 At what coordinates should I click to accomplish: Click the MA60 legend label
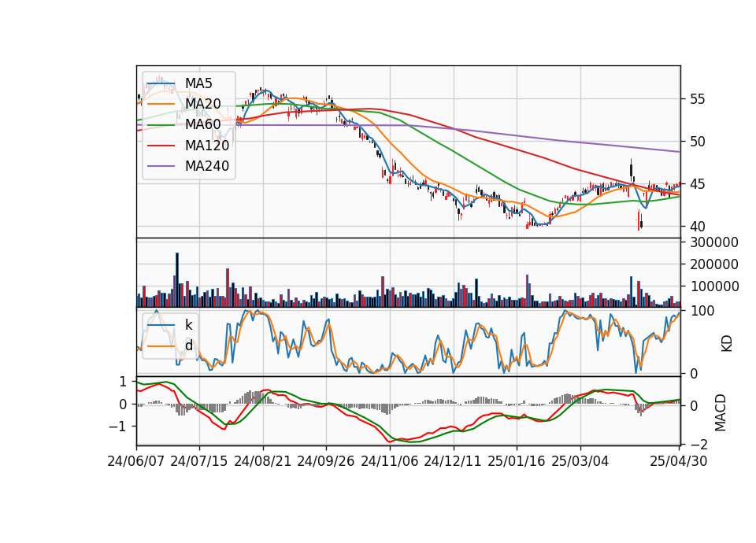[x=202, y=125]
